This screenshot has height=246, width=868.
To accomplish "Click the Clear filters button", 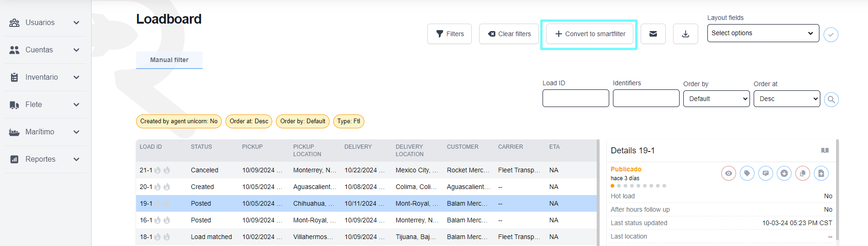I will (x=509, y=34).
